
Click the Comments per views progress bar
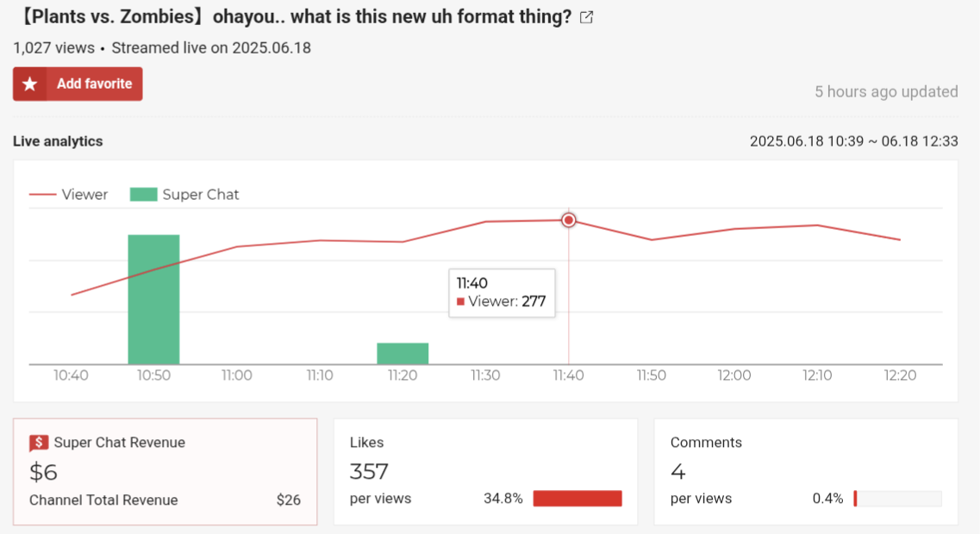coord(897,499)
